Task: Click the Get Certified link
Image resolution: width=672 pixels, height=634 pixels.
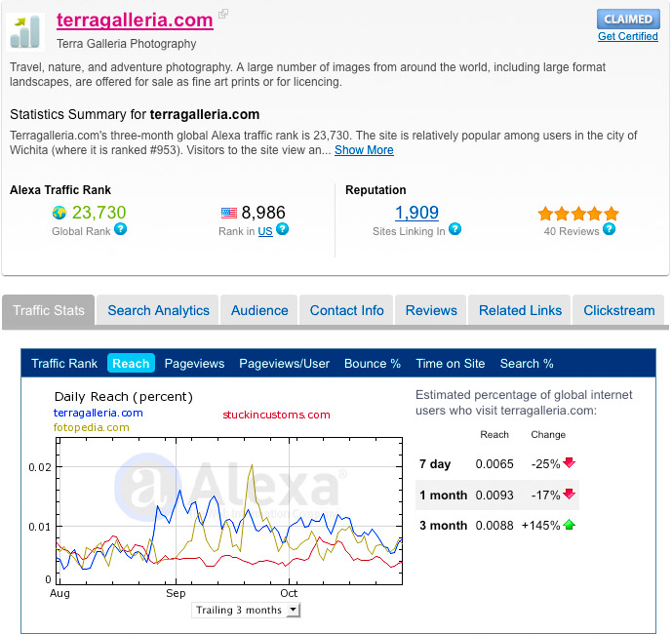Action: [x=628, y=36]
